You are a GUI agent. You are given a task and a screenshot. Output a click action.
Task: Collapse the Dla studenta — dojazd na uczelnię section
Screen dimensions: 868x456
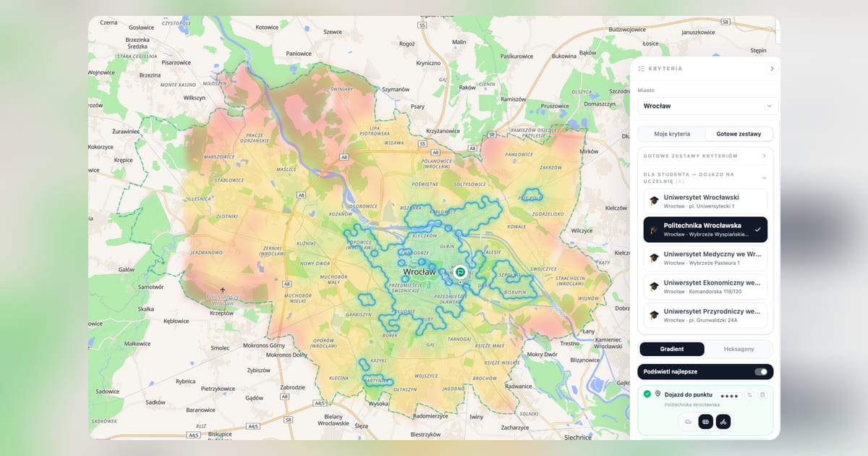click(x=764, y=177)
